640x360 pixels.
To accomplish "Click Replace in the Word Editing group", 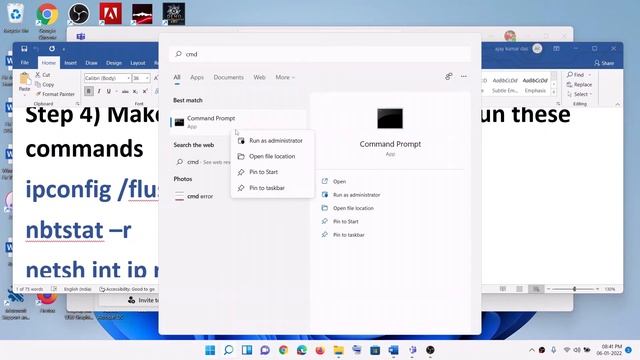I will pyautogui.click(x=579, y=84).
